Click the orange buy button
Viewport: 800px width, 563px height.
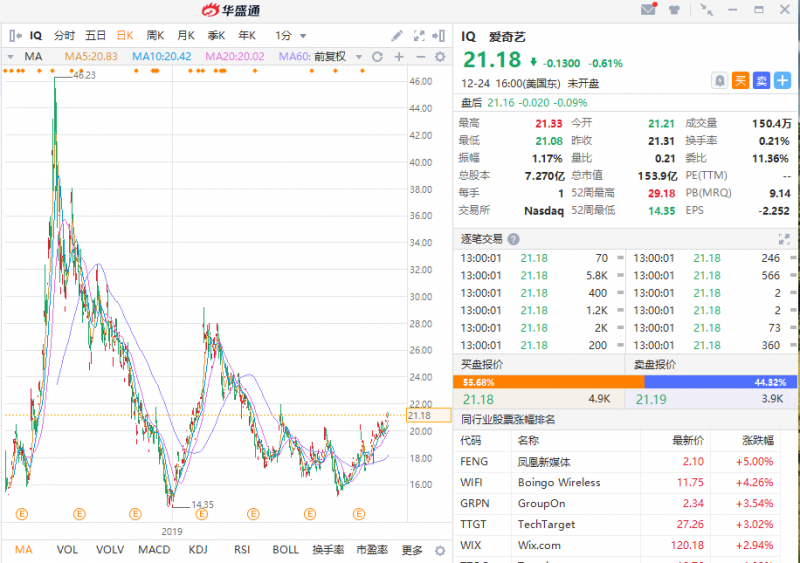click(740, 81)
